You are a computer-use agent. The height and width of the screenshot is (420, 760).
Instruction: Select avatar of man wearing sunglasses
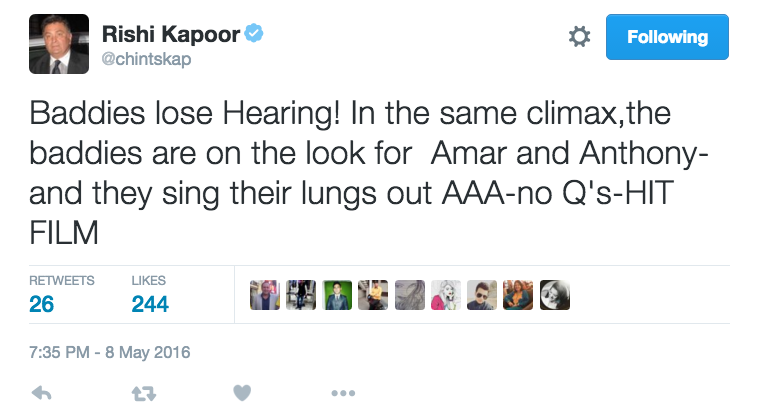[481, 294]
